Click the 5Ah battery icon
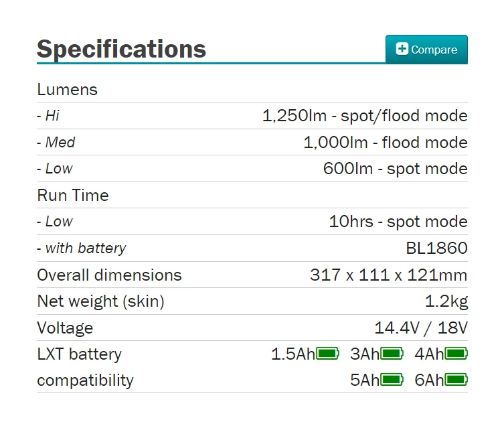 (x=392, y=380)
